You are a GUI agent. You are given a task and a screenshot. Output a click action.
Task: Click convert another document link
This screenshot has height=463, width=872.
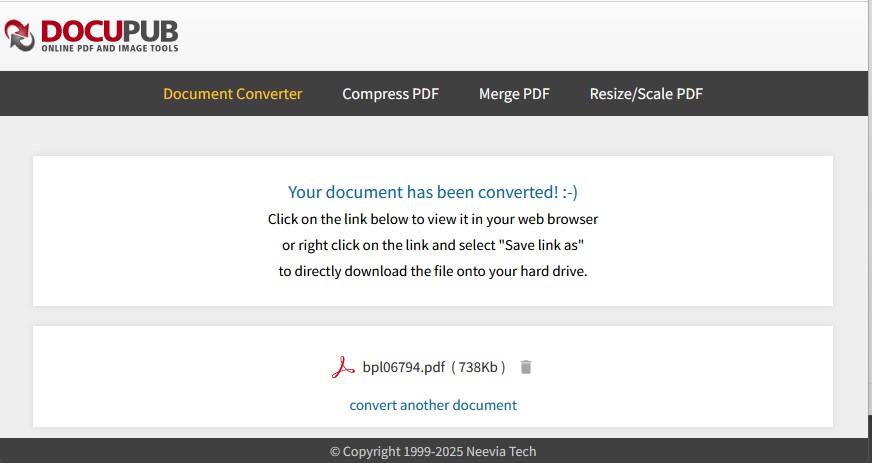[x=433, y=405]
